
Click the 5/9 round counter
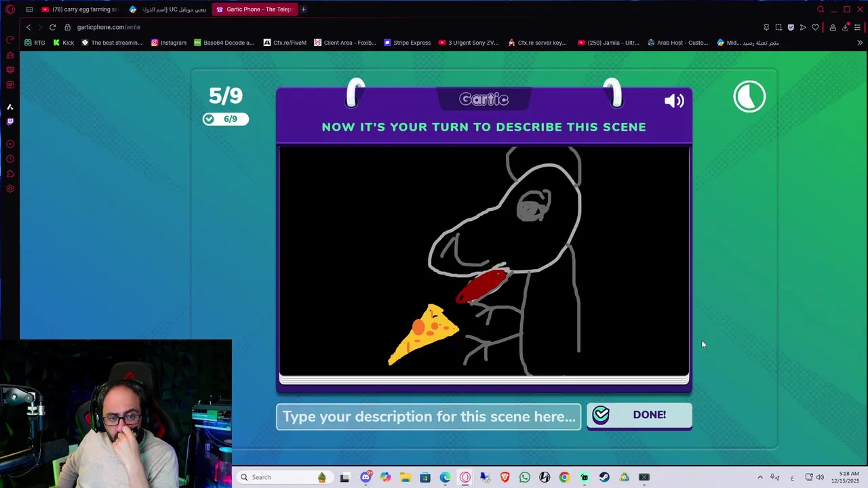pyautogui.click(x=225, y=96)
